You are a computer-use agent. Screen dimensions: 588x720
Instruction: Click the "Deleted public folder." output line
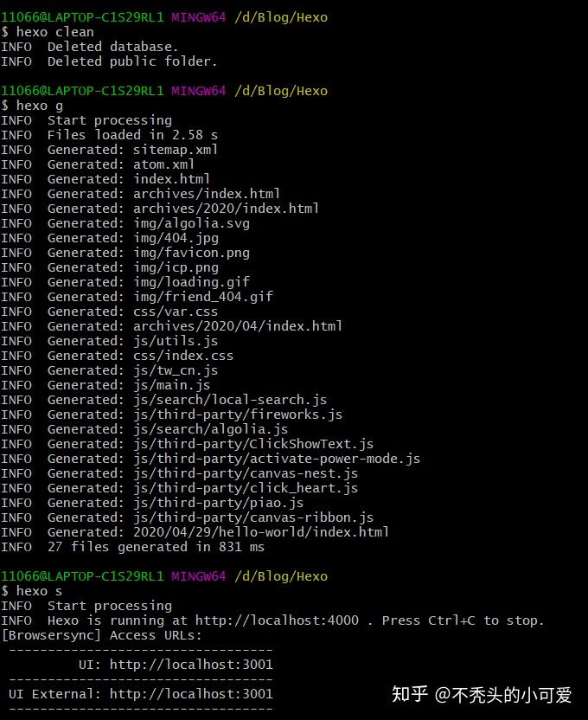tap(132, 61)
